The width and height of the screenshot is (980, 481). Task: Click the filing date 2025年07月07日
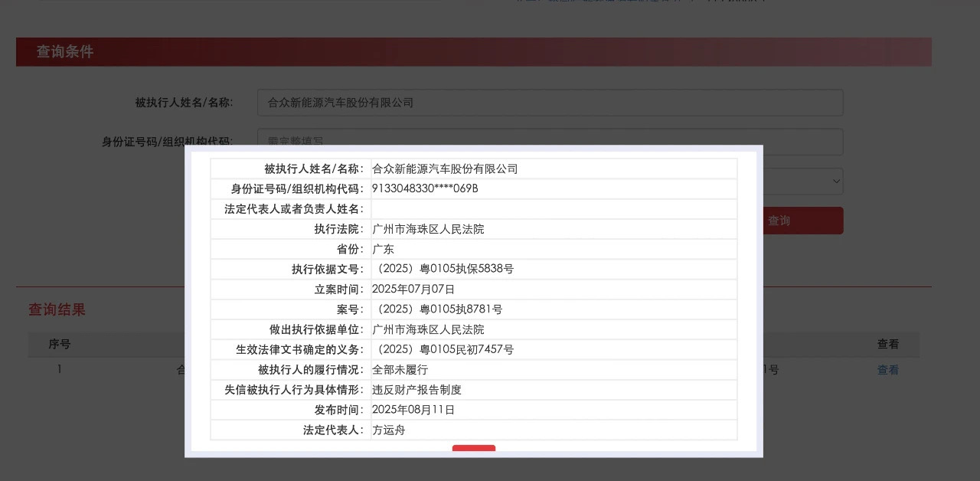[413, 290]
